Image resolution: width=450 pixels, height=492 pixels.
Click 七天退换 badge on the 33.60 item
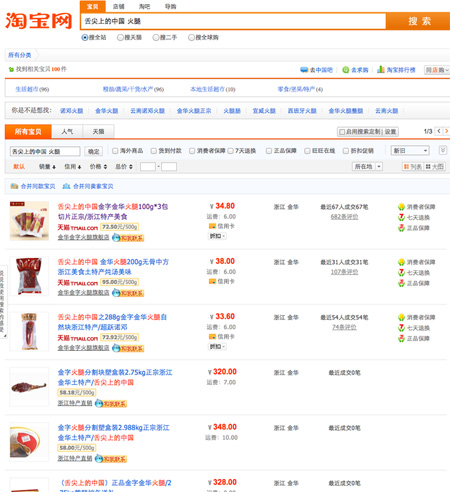pos(414,328)
